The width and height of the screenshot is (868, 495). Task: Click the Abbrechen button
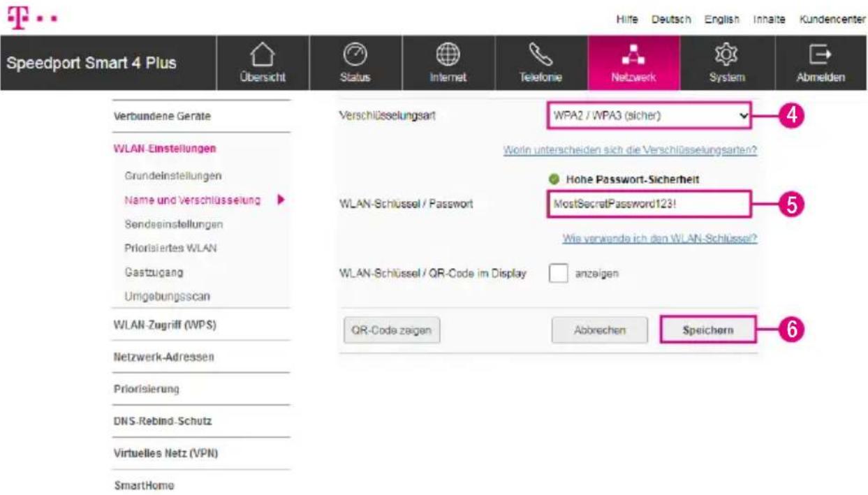pyautogui.click(x=599, y=330)
